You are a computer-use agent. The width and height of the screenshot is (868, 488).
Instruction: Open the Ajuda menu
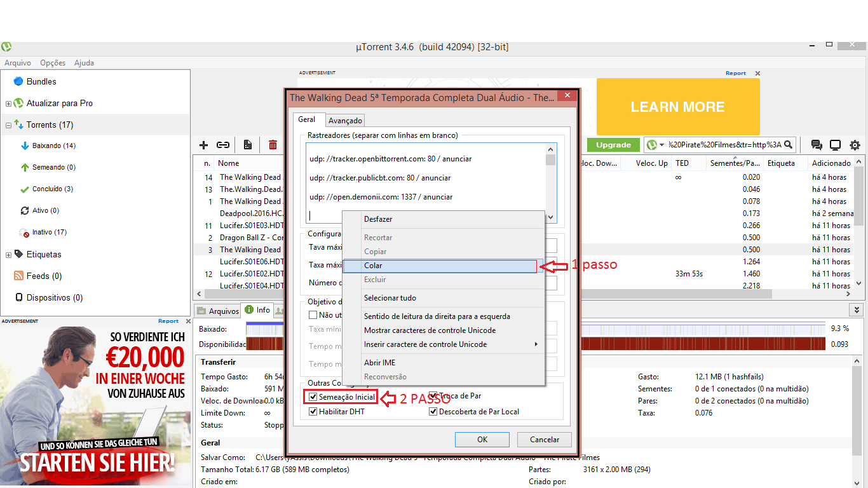pyautogui.click(x=84, y=63)
